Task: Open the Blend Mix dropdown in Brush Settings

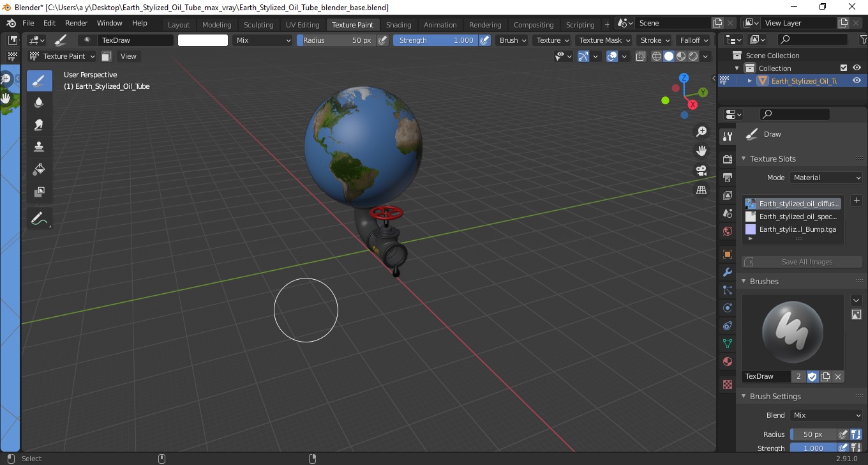Action: (x=827, y=415)
